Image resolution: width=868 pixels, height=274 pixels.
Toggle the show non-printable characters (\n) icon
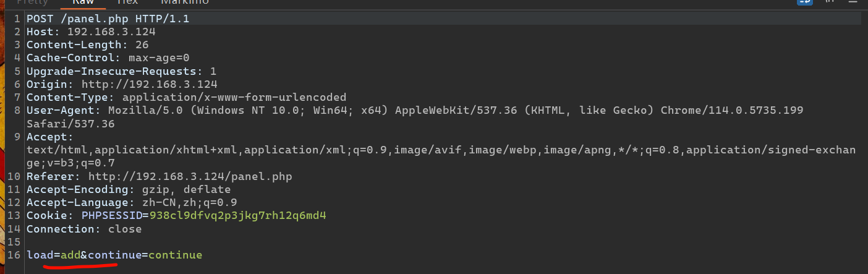829,2
